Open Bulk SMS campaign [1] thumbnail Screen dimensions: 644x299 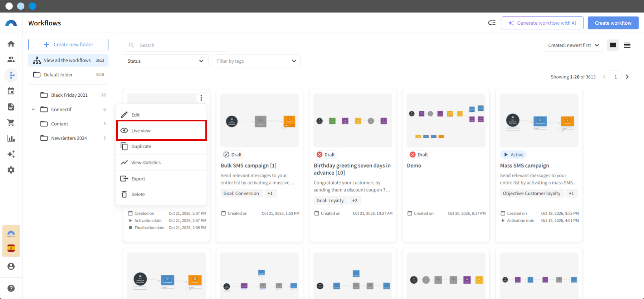tap(260, 120)
